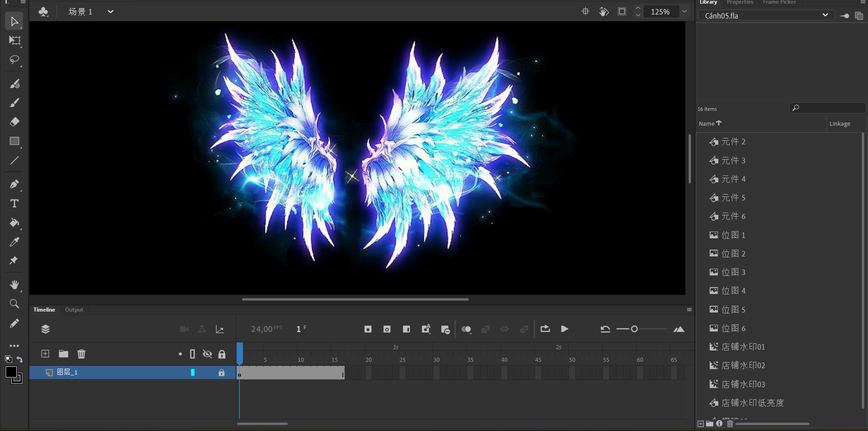The height and width of the screenshot is (431, 868).
Task: Select the Free Transform tool
Action: point(14,41)
